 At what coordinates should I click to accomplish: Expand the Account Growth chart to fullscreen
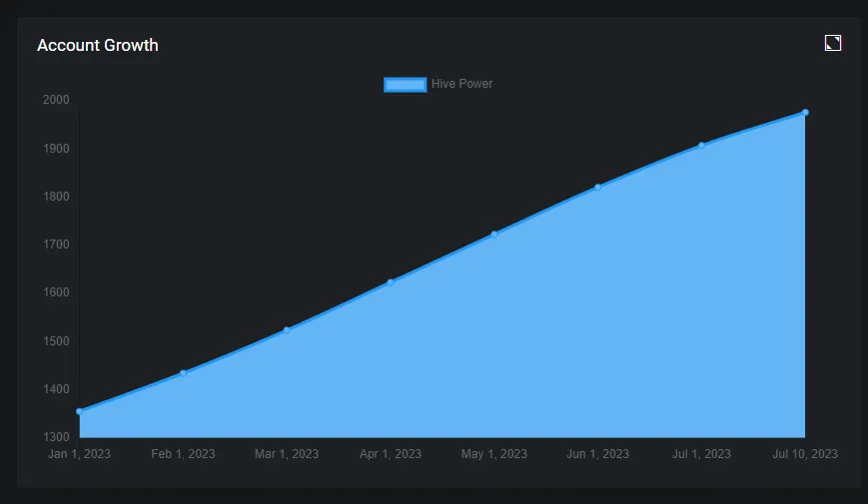(x=833, y=43)
